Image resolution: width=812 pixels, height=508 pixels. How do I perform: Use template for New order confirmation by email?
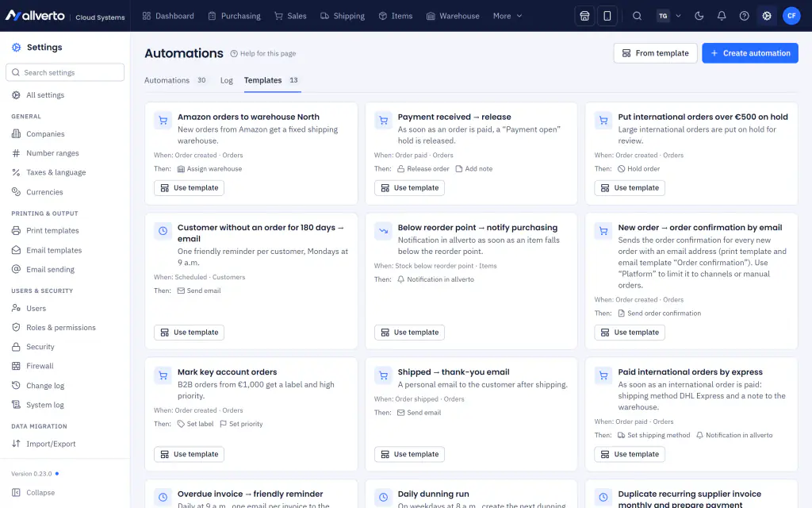[629, 333]
